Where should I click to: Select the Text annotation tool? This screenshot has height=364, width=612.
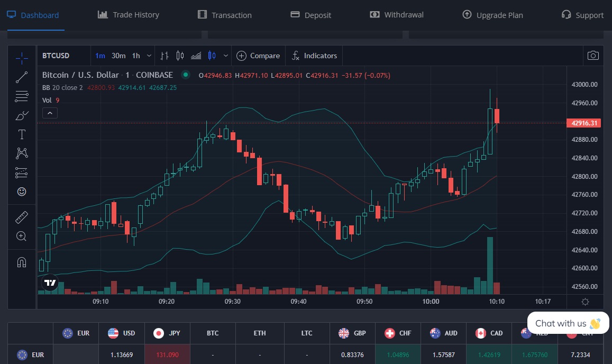tap(22, 134)
